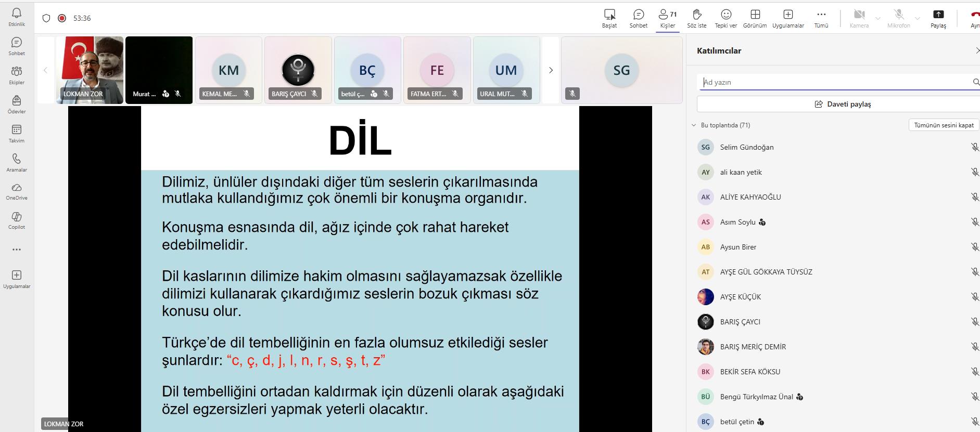
Task: Unmute the Mikrofon
Action: click(x=898, y=18)
